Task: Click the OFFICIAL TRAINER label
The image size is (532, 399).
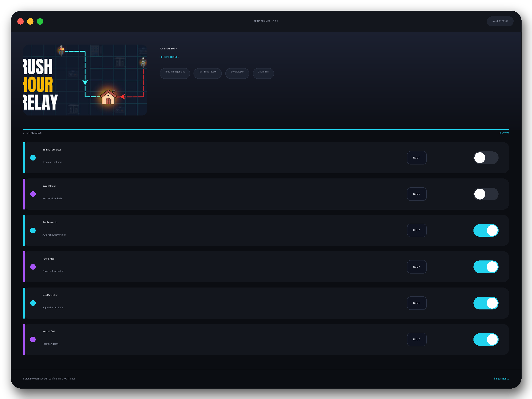Action: [169, 57]
